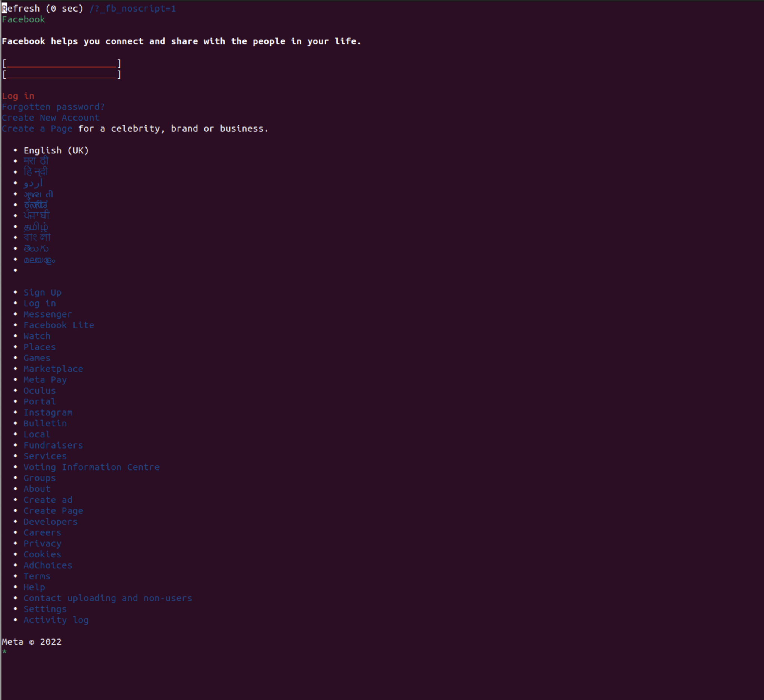Open the Help link

point(34,587)
